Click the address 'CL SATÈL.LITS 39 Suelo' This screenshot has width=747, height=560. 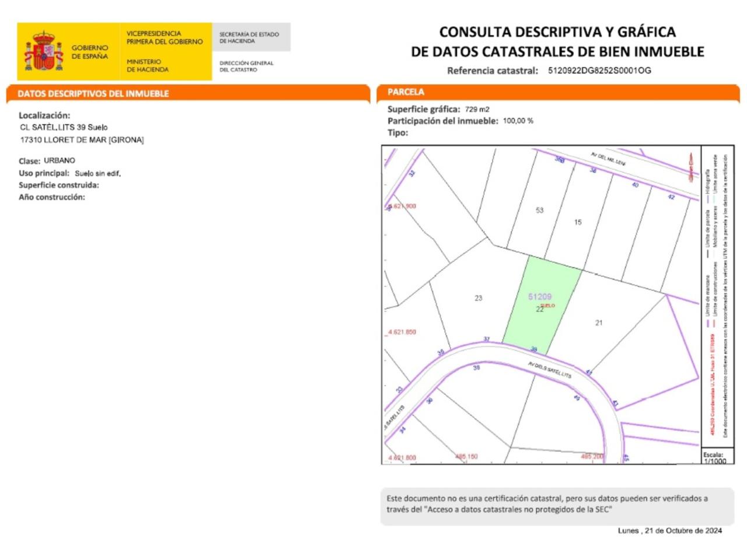(64, 127)
